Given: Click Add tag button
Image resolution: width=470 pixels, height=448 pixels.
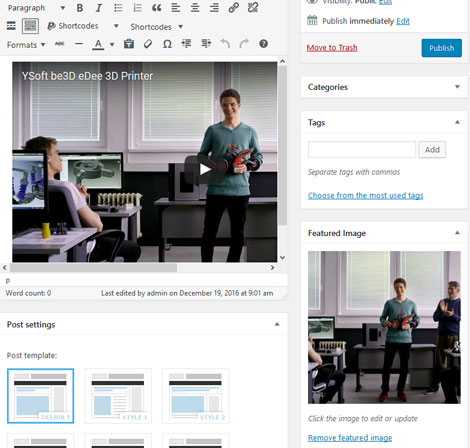Looking at the screenshot, I should tap(432, 150).
